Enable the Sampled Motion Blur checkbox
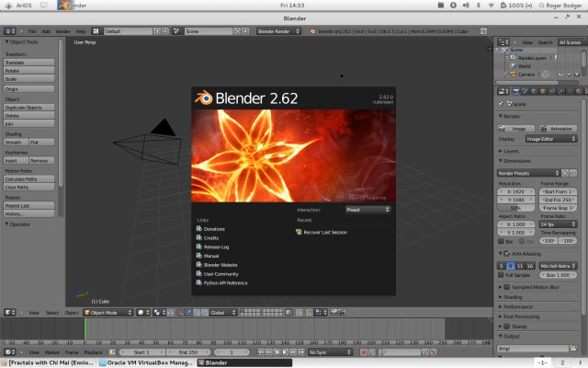This screenshot has width=588, height=368. point(506,287)
